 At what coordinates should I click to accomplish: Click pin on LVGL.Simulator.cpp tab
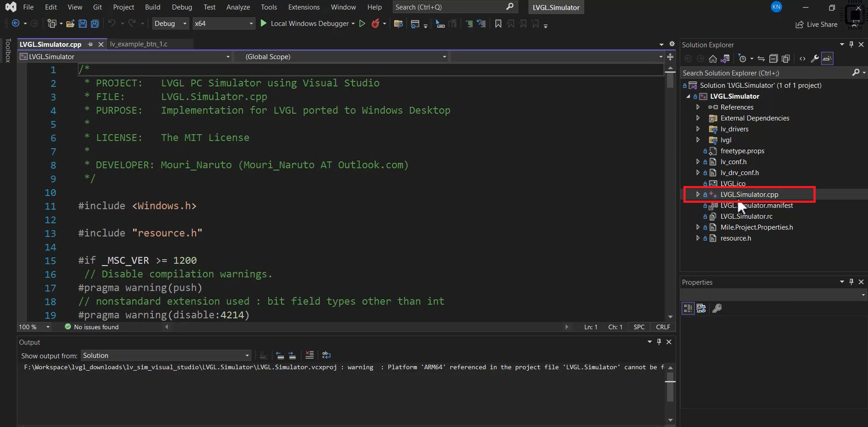[90, 44]
